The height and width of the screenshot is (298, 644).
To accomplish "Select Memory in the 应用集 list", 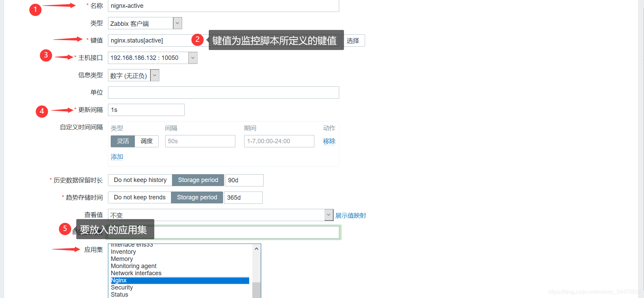I will (180, 259).
